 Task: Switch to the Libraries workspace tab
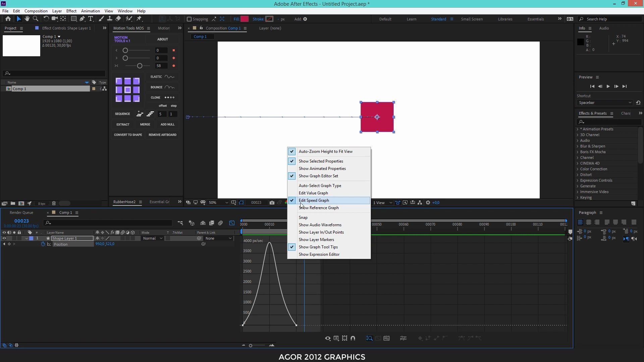click(505, 19)
